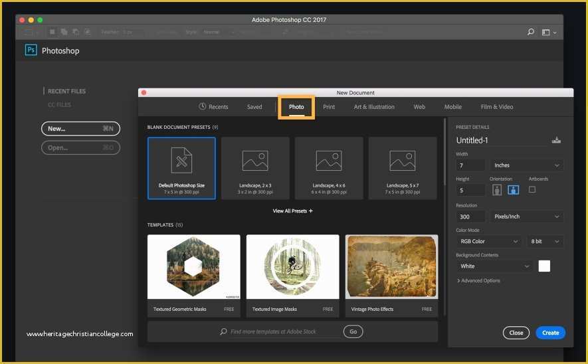Open the 8 bit depth dropdown
Viewport: 588px width, 364px height.
click(x=545, y=241)
